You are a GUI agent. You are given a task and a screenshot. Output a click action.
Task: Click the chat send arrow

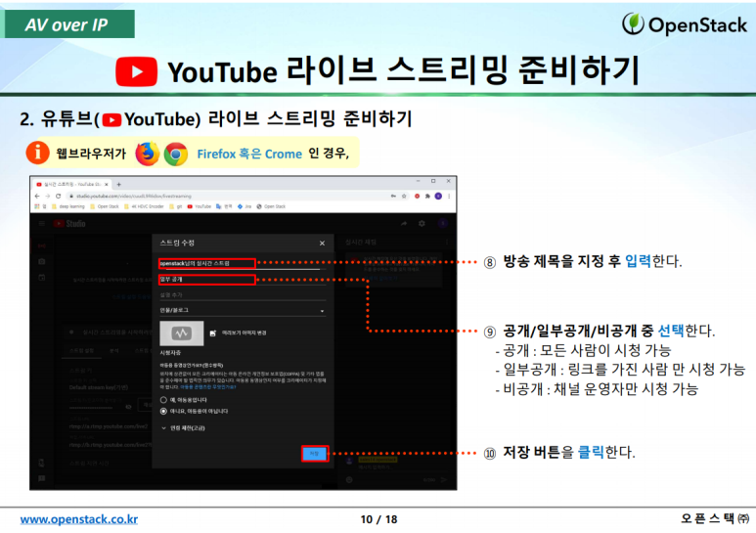coord(444,480)
